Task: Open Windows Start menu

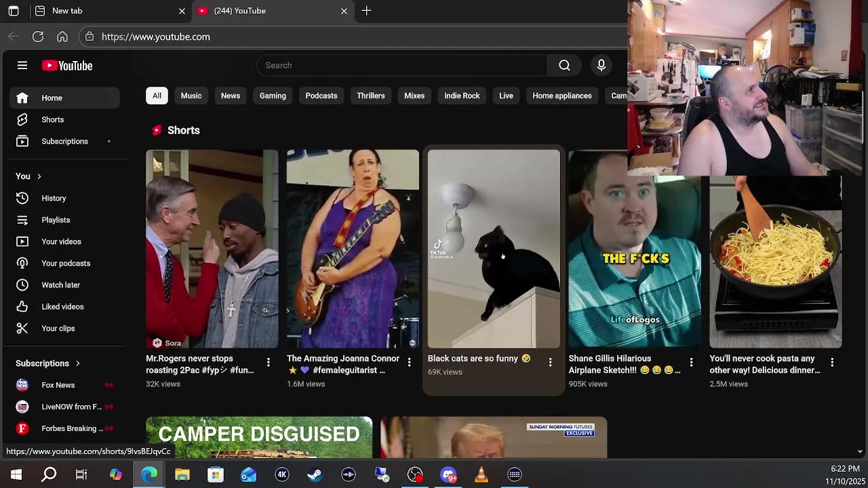Action: (x=16, y=474)
